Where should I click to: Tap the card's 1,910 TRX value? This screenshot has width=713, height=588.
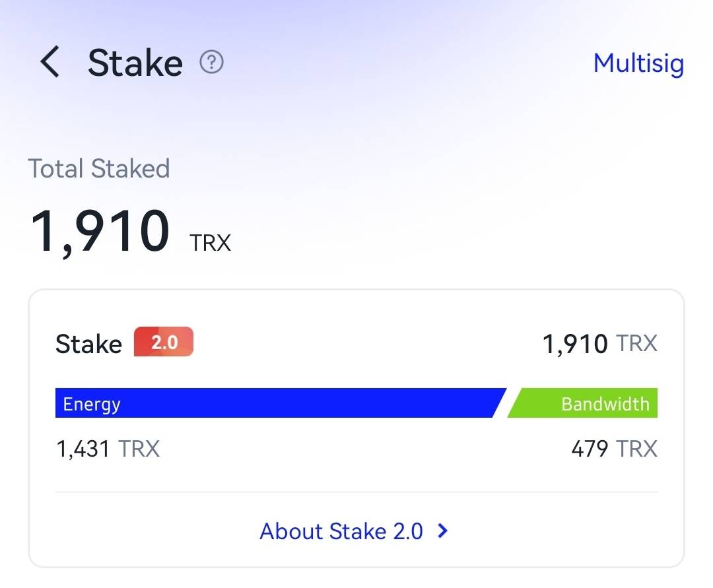tap(599, 344)
